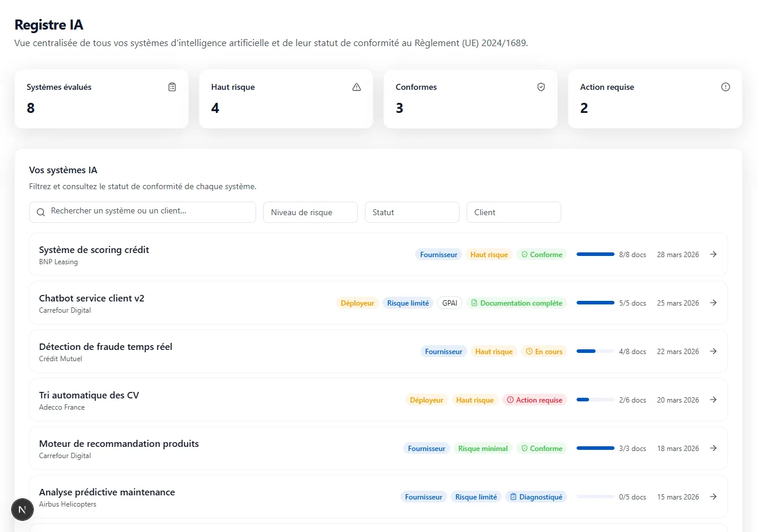The height and width of the screenshot is (532, 757).
Task: Click arrow icon on Tri automatique des CV row
Action: pyautogui.click(x=713, y=400)
